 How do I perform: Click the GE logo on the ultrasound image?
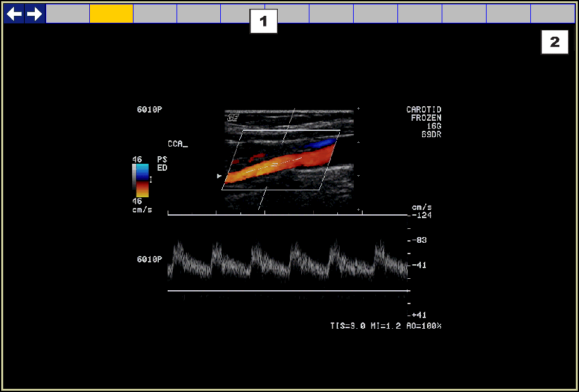pyautogui.click(x=233, y=118)
